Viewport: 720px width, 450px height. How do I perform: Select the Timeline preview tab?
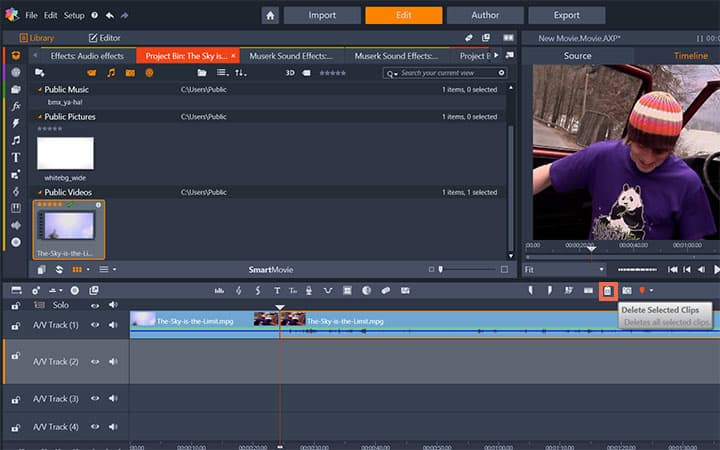691,56
